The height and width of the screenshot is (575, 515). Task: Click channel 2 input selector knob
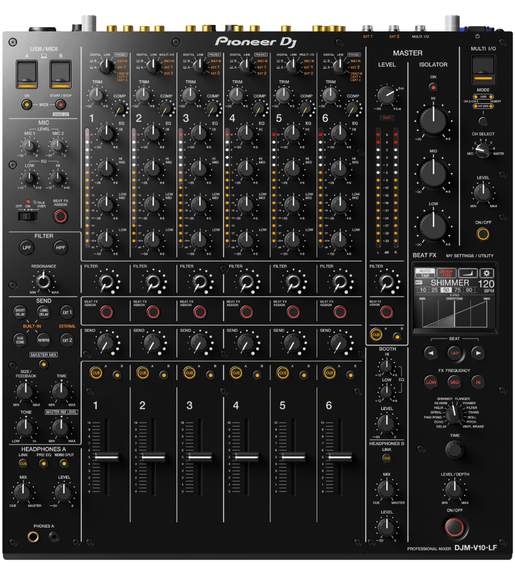pyautogui.click(x=153, y=66)
